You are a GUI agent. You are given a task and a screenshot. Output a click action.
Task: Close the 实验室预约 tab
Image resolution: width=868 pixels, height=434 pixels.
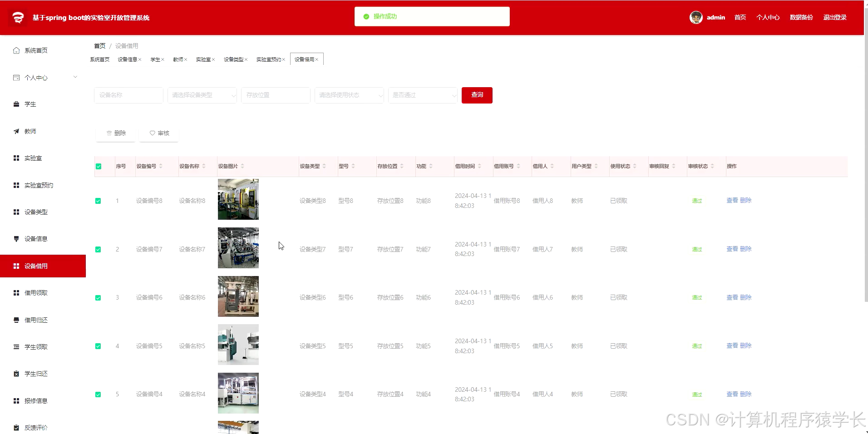point(284,59)
